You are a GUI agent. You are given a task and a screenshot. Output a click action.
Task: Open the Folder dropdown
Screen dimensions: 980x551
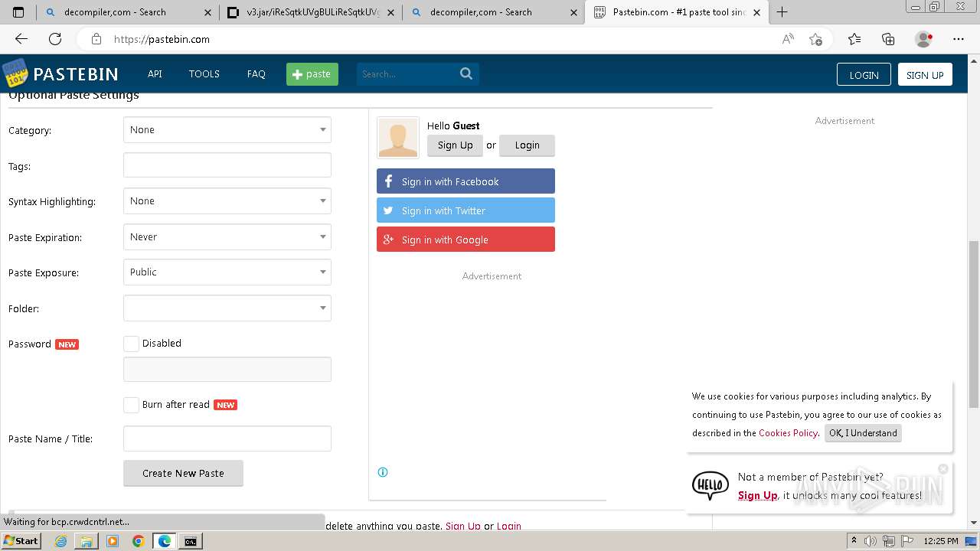(x=227, y=308)
